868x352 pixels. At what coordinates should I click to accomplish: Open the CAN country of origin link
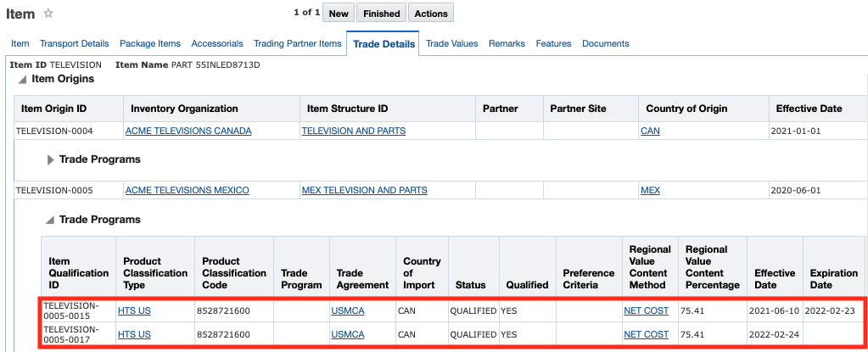pyautogui.click(x=650, y=131)
